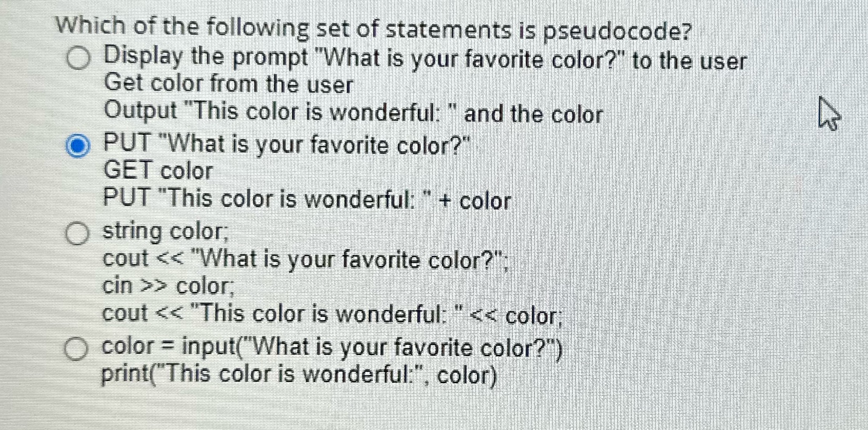Click the print("This color is wonderful:", color) line
This screenshot has height=430, width=868.
297,375
